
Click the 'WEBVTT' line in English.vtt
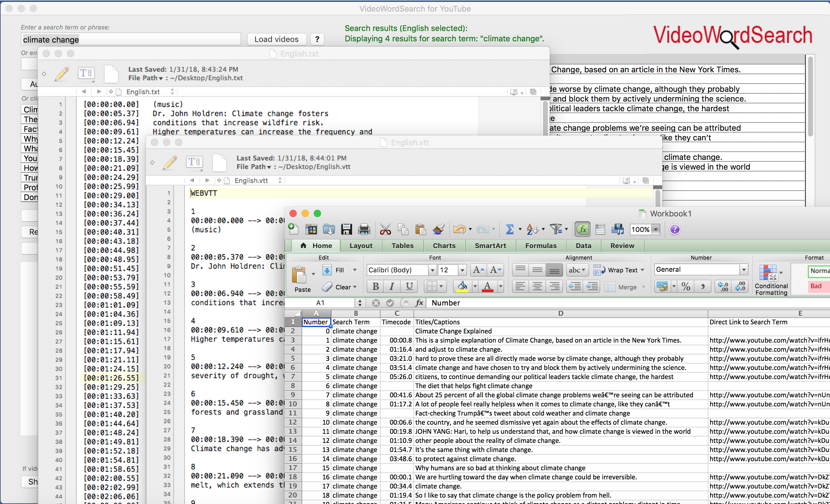coord(203,193)
